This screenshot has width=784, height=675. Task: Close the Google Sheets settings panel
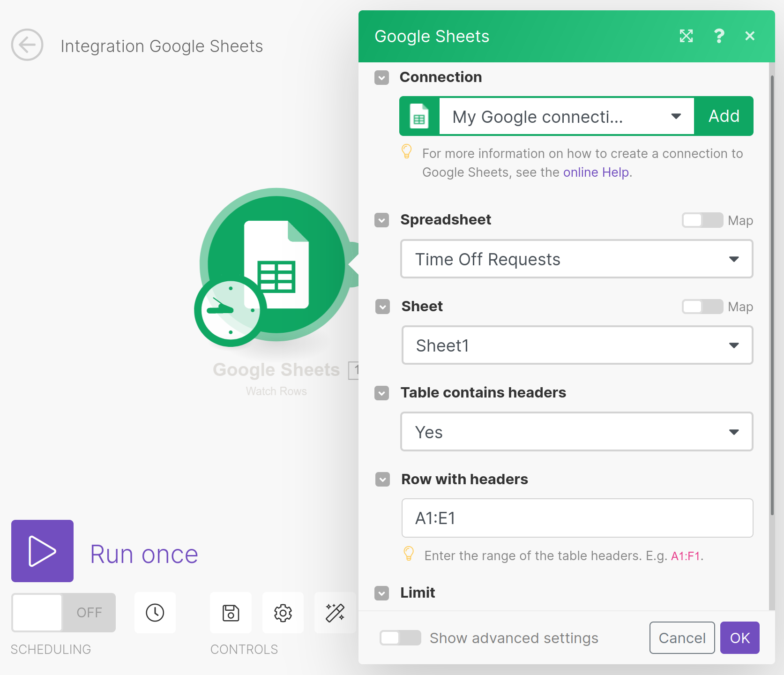point(750,36)
